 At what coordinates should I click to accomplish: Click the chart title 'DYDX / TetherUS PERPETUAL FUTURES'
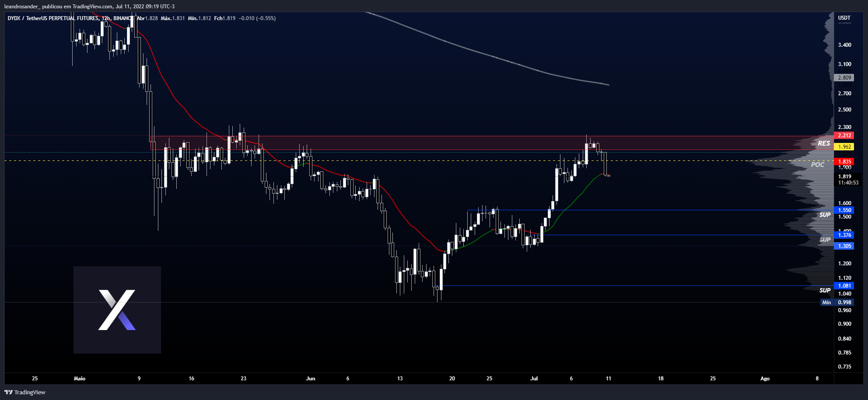(53, 18)
